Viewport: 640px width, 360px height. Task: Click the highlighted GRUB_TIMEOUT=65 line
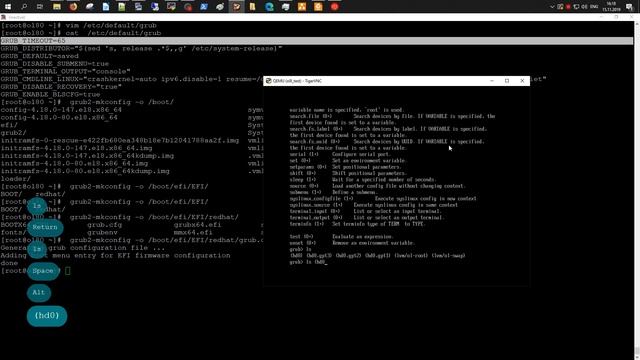(x=317, y=41)
